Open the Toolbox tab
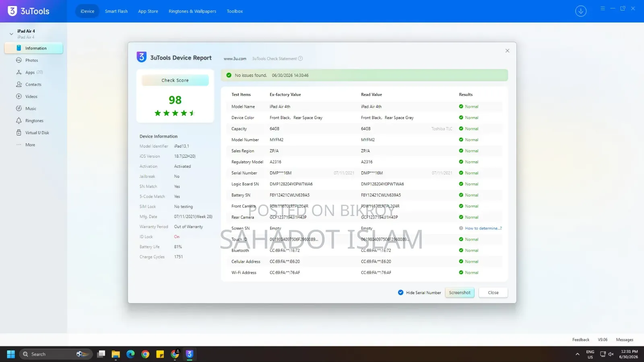The height and width of the screenshot is (362, 644). [235, 11]
